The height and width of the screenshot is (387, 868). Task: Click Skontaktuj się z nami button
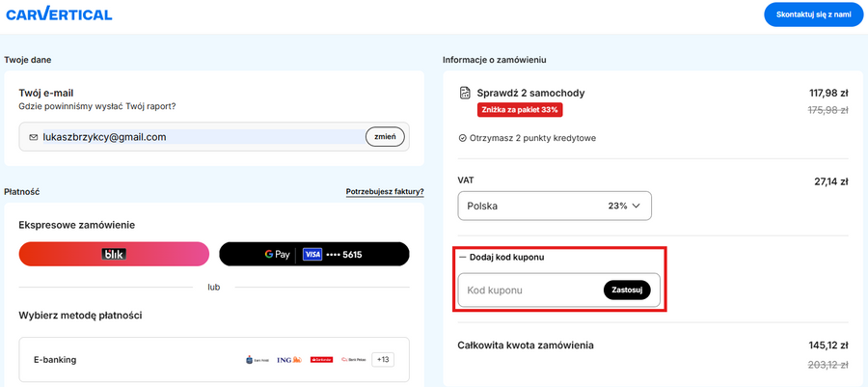click(813, 14)
